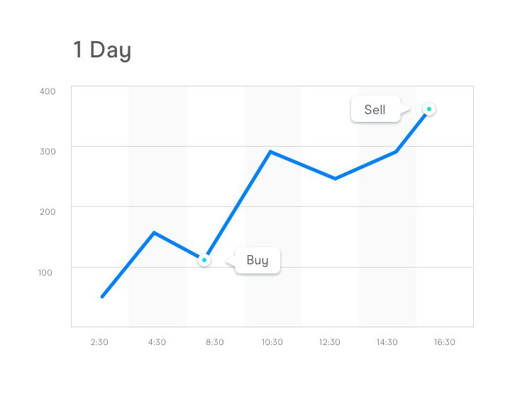Screen dimensions: 532x401
Task: Select the Sell tooltip label
Action: 375,109
